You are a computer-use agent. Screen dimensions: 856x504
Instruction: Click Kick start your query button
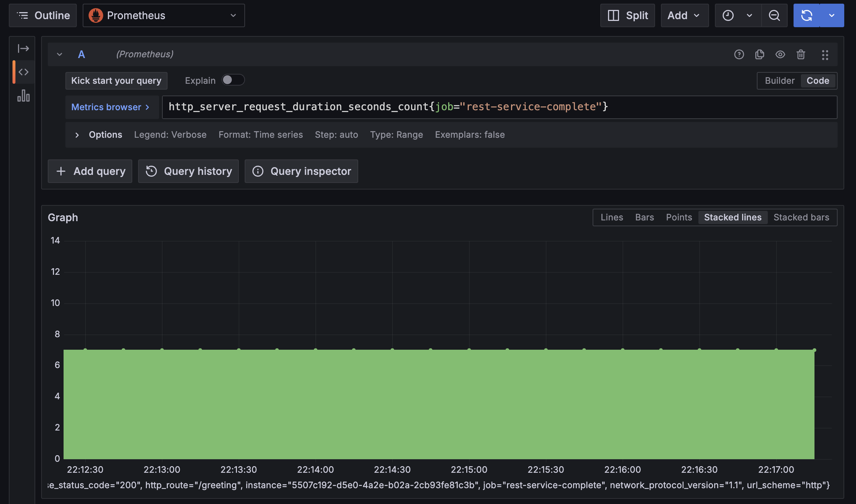[x=116, y=80]
